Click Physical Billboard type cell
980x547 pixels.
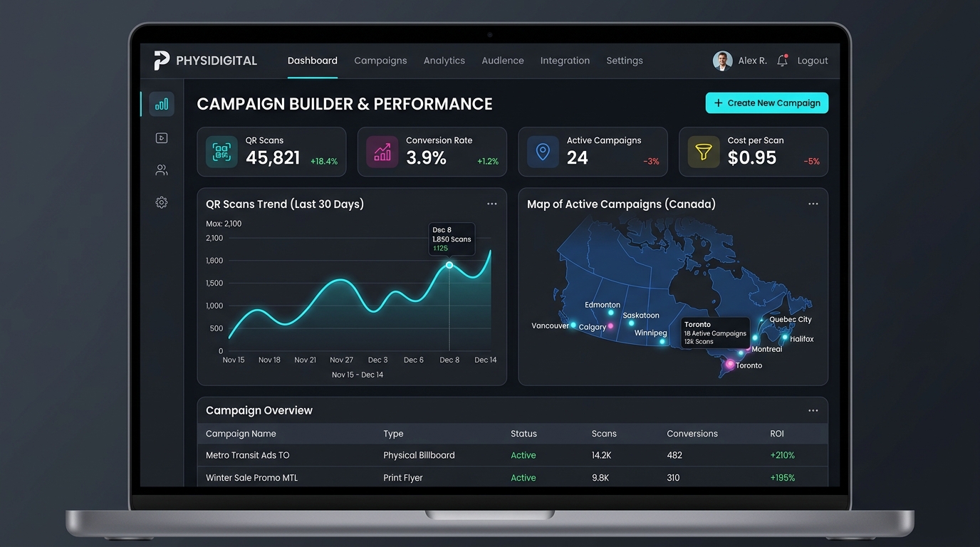419,455
